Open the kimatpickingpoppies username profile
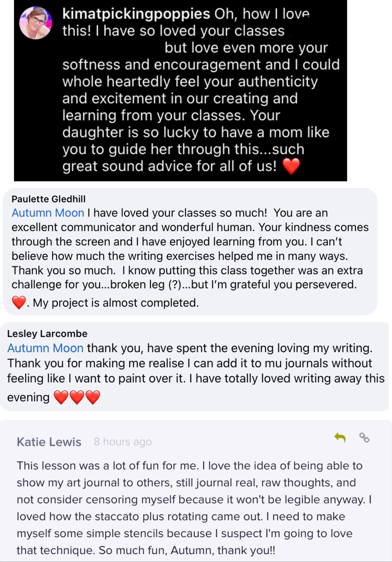Image resolution: width=392 pixels, height=562 pixels. (136, 14)
